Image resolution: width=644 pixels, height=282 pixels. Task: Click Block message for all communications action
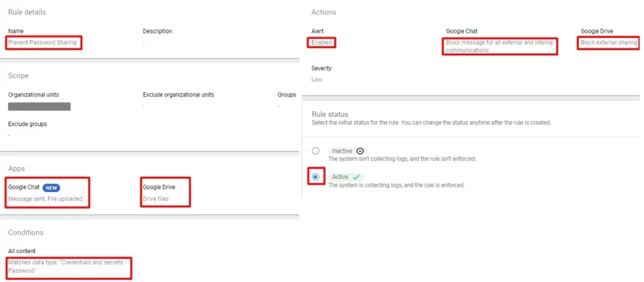[500, 47]
